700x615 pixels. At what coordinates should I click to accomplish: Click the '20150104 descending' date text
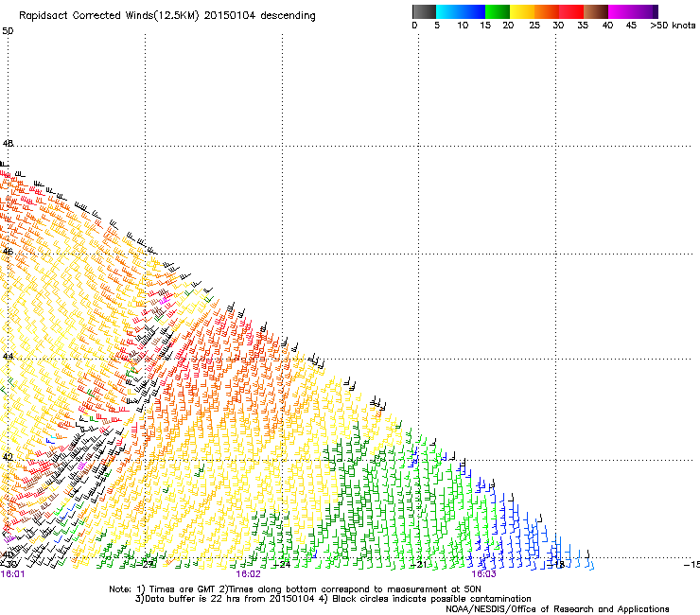pyautogui.click(x=260, y=16)
